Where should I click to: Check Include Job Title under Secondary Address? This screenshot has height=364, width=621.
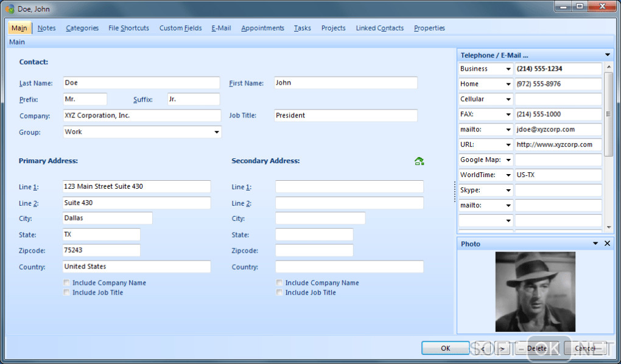[x=279, y=292]
